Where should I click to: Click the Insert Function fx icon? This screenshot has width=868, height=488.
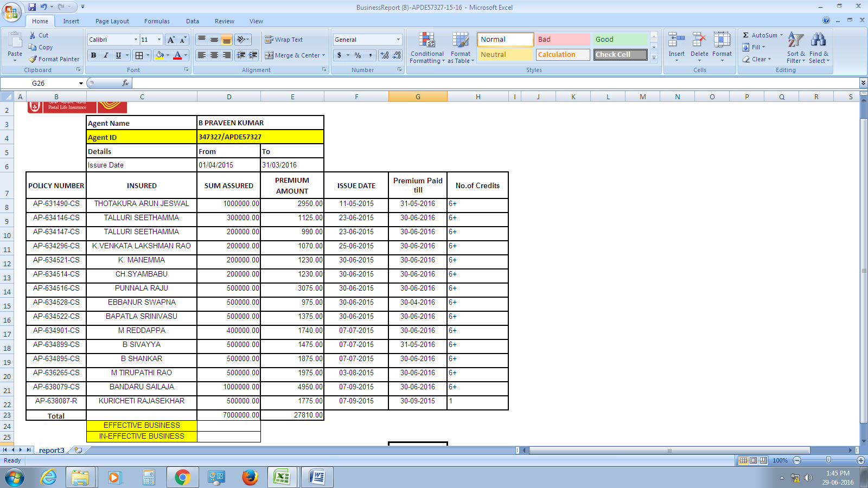point(125,83)
